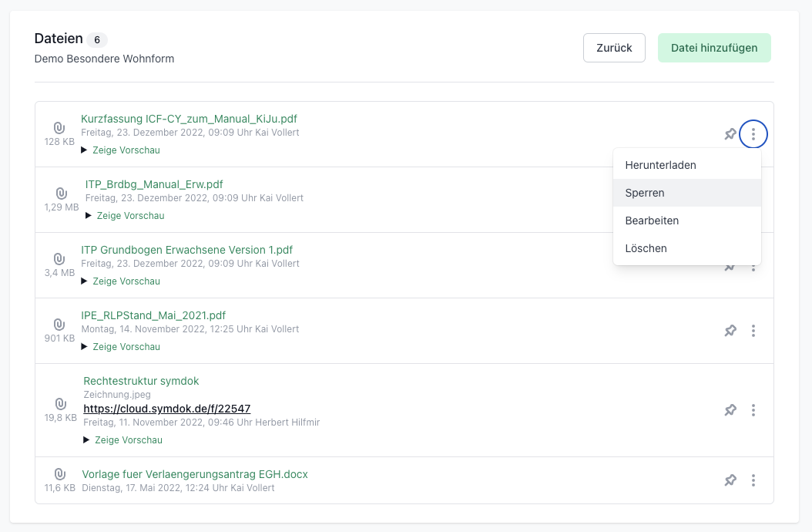Expand preview for ITP Grundbogen Erwachsene
812x532 pixels.
point(121,281)
